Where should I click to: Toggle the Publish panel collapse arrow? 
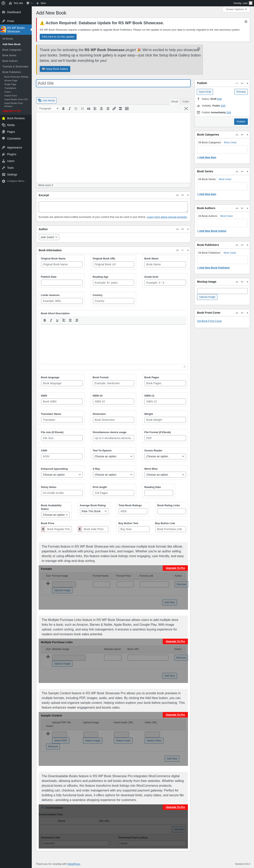pos(247,83)
